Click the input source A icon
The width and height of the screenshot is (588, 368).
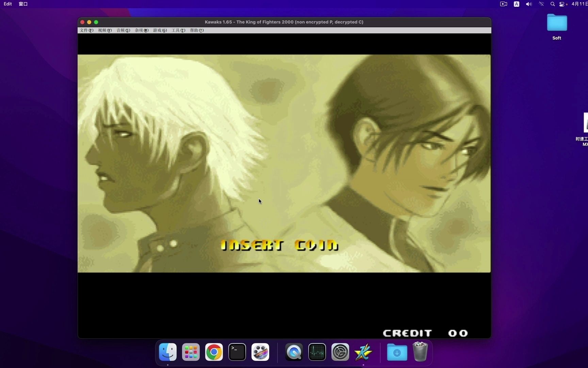tap(517, 4)
